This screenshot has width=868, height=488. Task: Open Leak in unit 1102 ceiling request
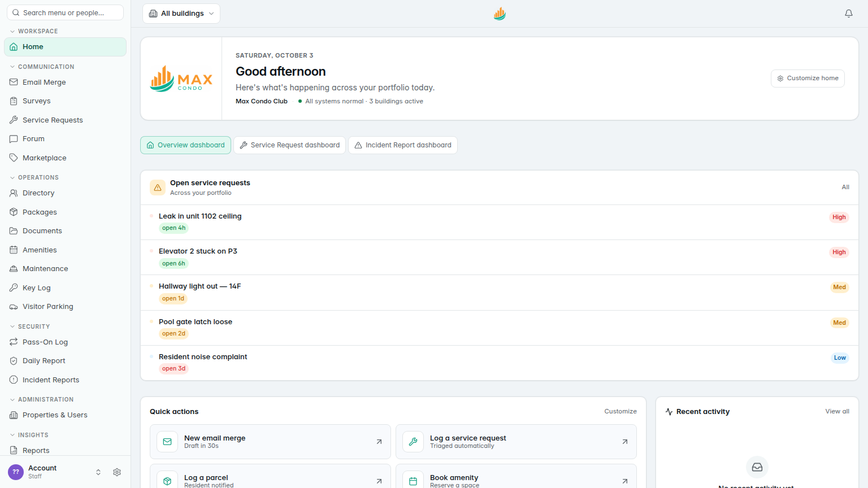tap(500, 222)
